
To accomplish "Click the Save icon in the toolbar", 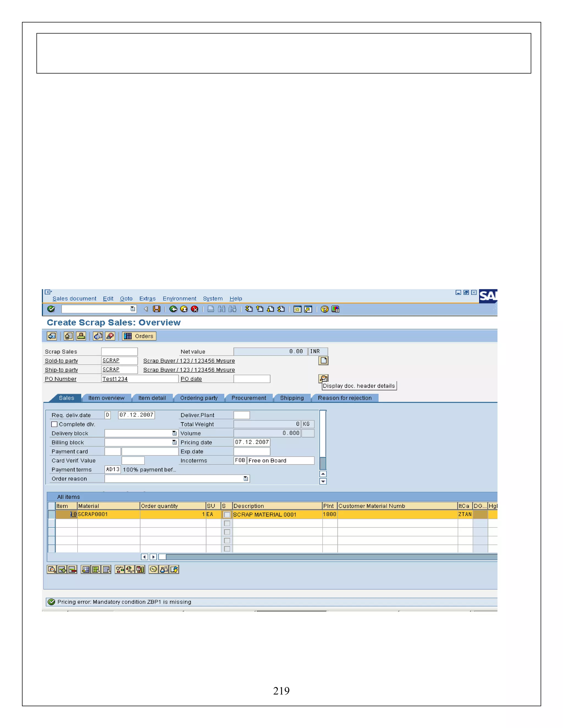I will (156, 309).
